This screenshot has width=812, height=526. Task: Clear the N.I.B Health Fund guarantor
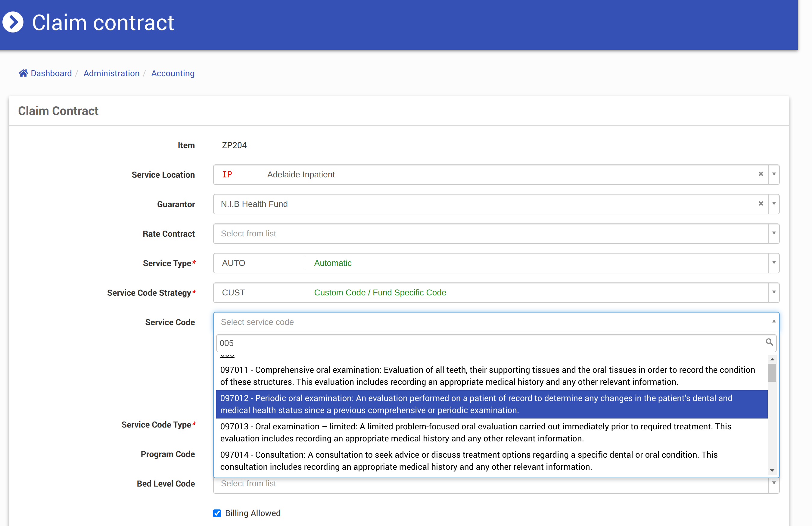pos(761,204)
